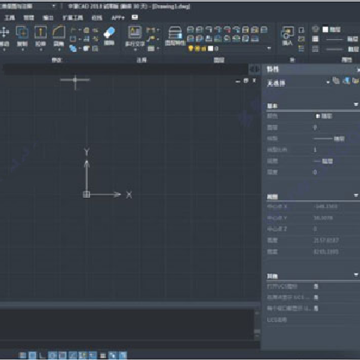
Task: Open the layer list dropdown arrow
Action: tap(269, 49)
